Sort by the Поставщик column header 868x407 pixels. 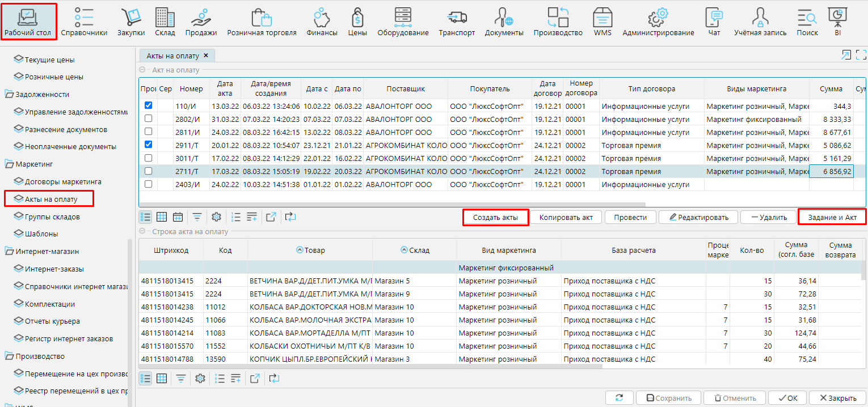click(x=405, y=89)
